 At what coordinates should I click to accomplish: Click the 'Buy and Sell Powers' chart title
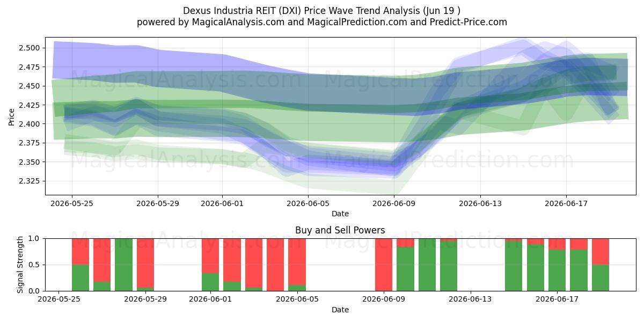[340, 230]
